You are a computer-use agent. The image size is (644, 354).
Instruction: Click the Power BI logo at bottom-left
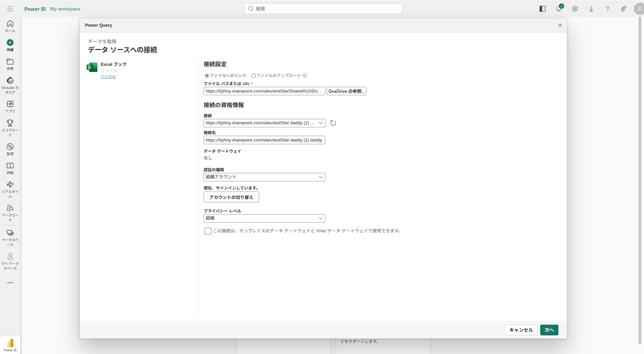10,345
